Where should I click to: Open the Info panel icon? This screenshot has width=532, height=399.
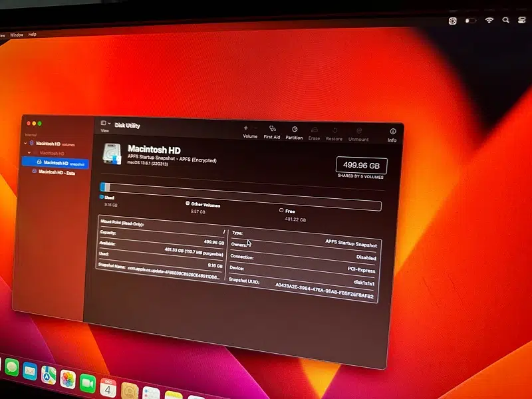click(x=392, y=131)
